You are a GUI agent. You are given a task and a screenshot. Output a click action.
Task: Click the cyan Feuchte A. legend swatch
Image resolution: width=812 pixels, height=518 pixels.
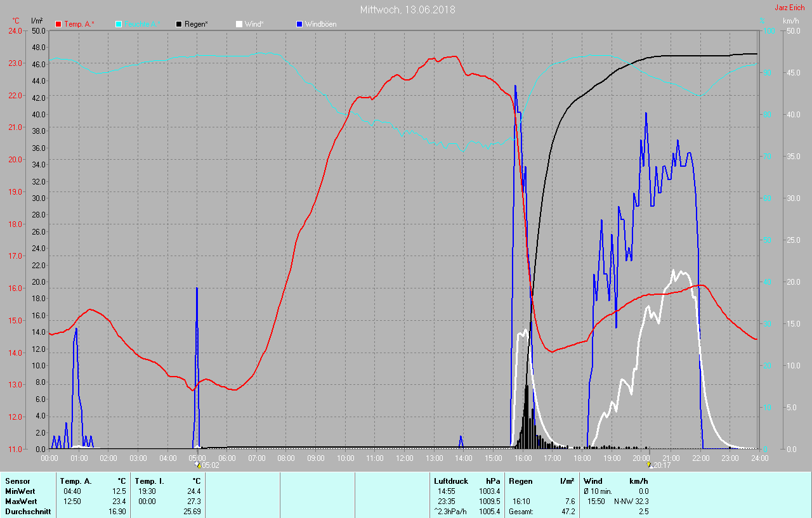[x=119, y=24]
